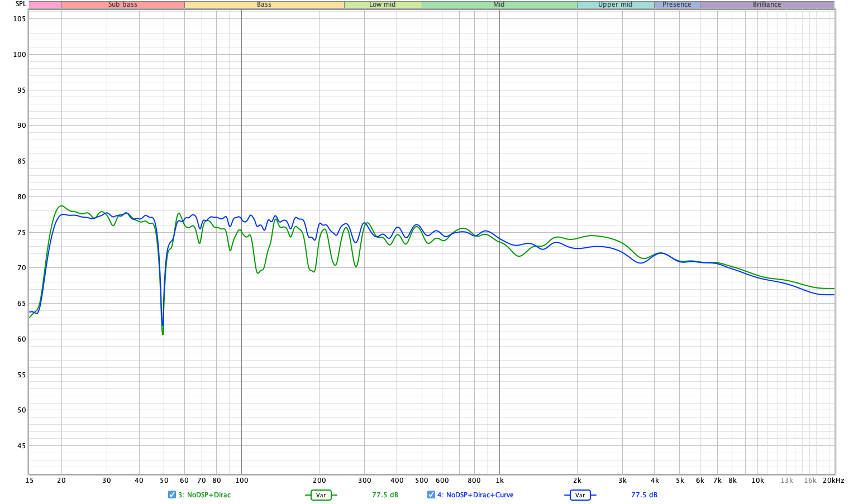Select the Mid frequency band label
849x504 pixels.
[x=499, y=4]
